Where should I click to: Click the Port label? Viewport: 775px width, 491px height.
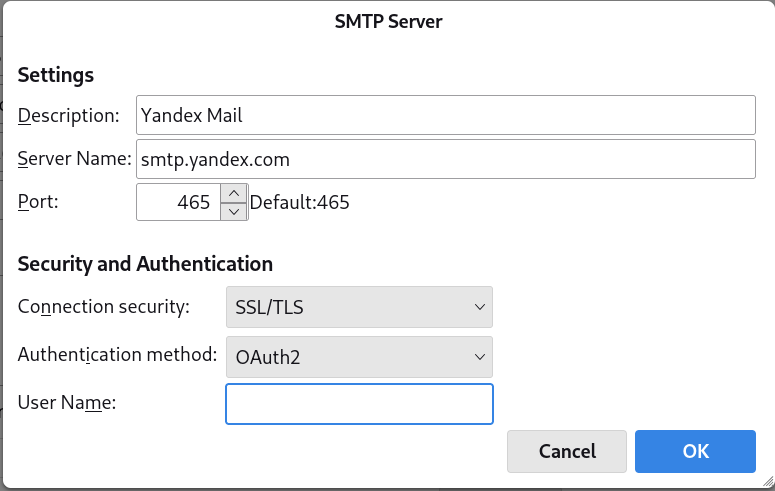[x=39, y=201]
